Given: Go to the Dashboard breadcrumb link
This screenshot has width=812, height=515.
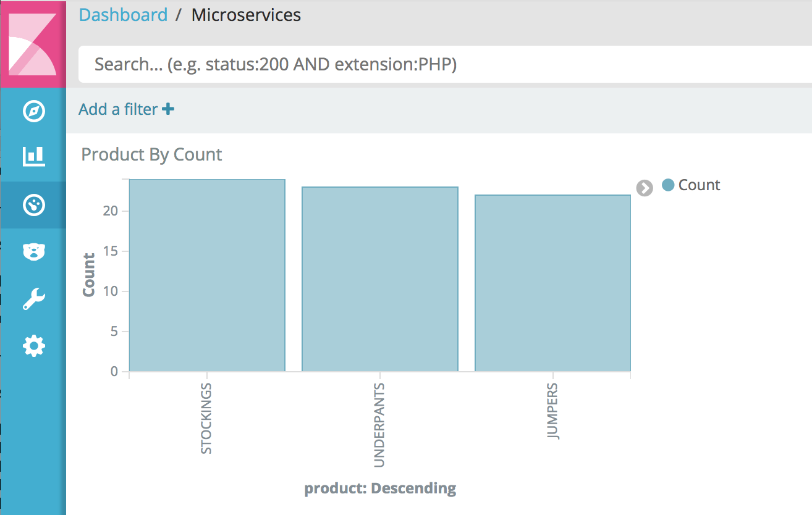Looking at the screenshot, I should tap(123, 15).
